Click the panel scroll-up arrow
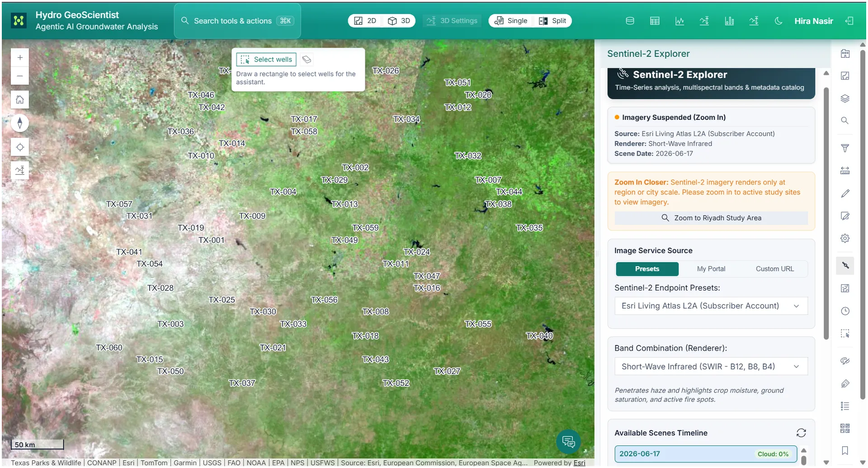This screenshot has width=868, height=468. [x=826, y=73]
